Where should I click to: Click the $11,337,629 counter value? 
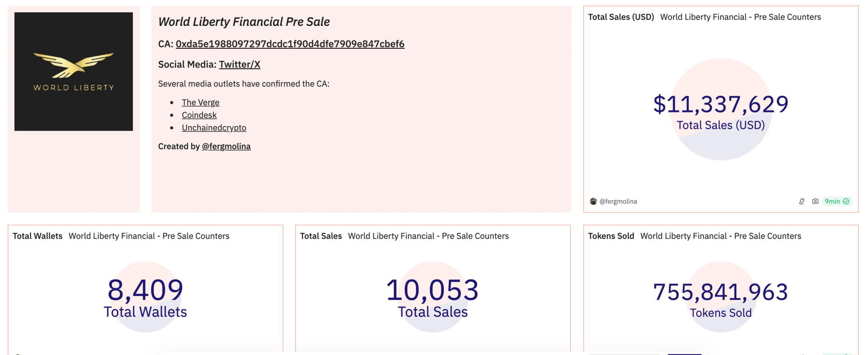coord(721,104)
